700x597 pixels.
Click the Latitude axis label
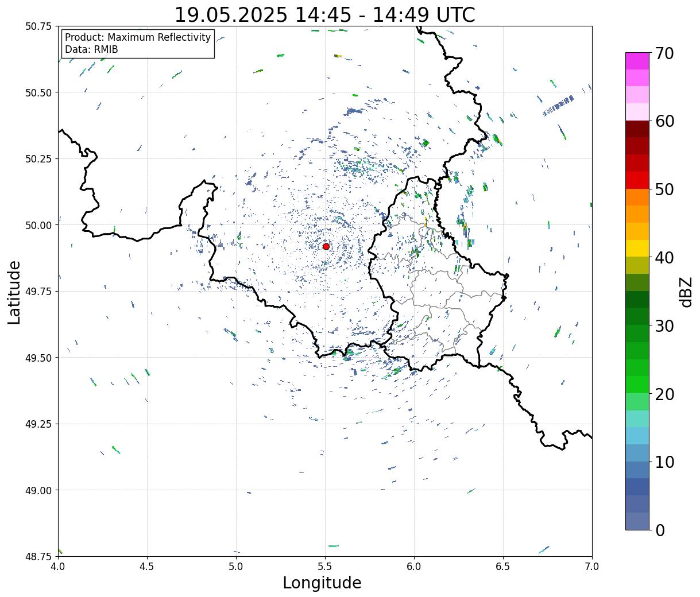tap(14, 292)
